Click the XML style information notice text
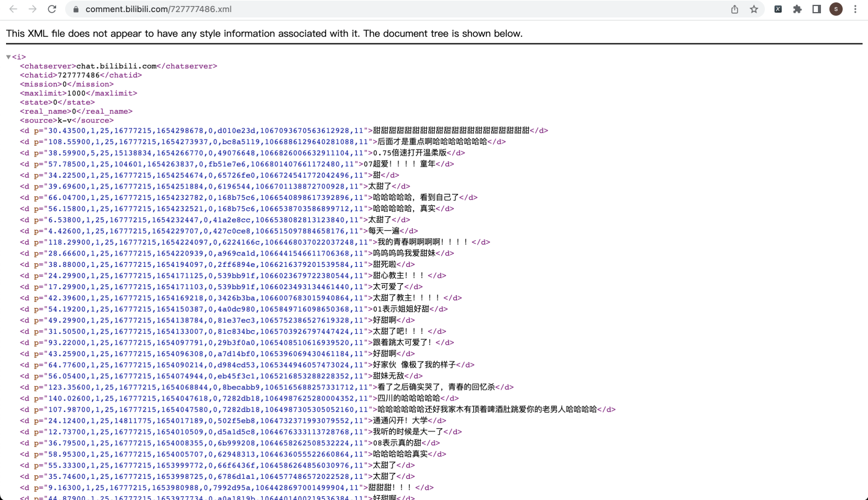The image size is (868, 500). pos(264,33)
